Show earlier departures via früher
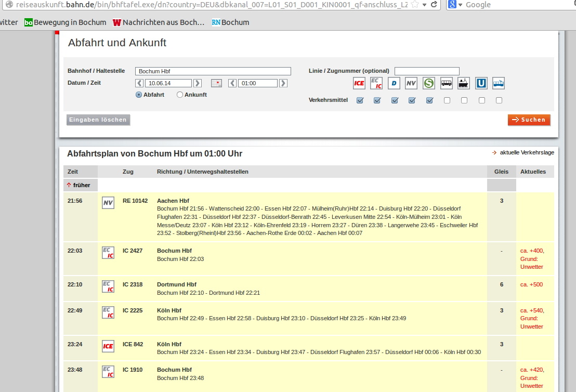Screen dimensions: 576x392 pos(78,185)
